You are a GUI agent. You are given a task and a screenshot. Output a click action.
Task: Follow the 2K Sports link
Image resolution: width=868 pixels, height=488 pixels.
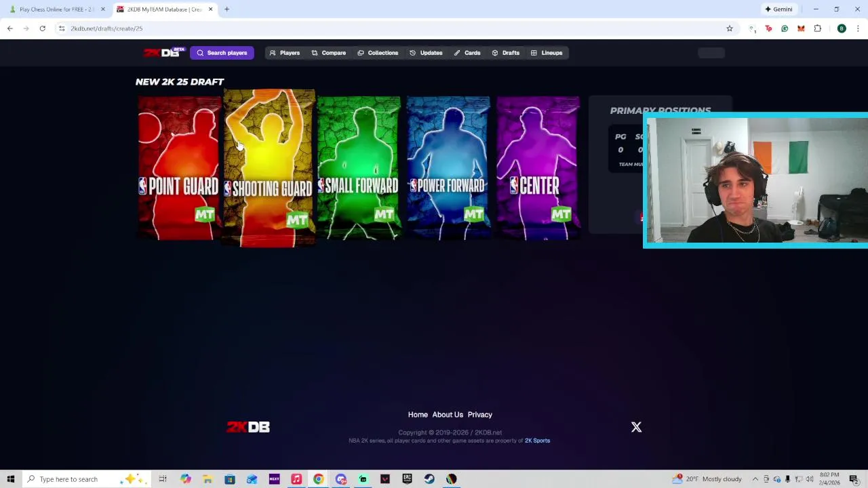point(537,441)
